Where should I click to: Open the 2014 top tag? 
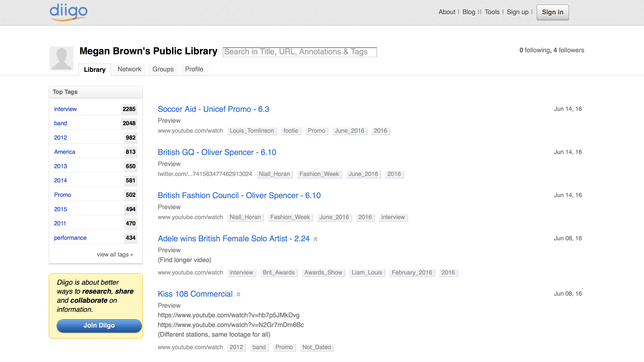coord(60,180)
